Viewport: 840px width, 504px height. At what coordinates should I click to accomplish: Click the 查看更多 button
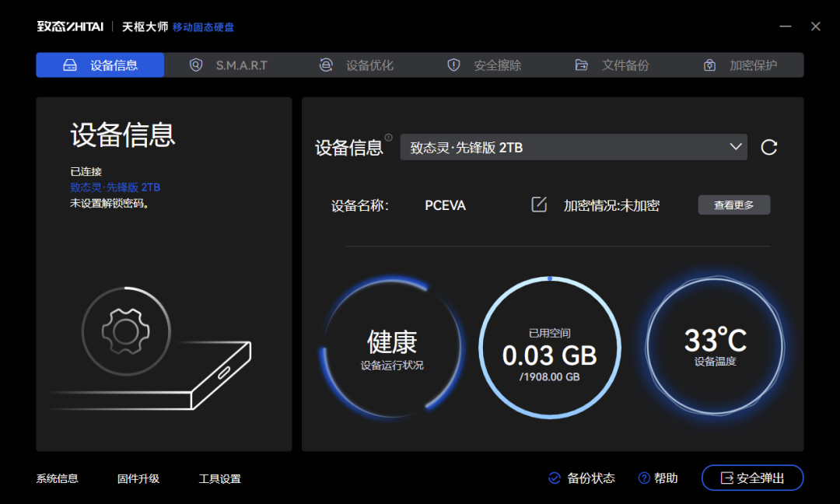point(734,205)
